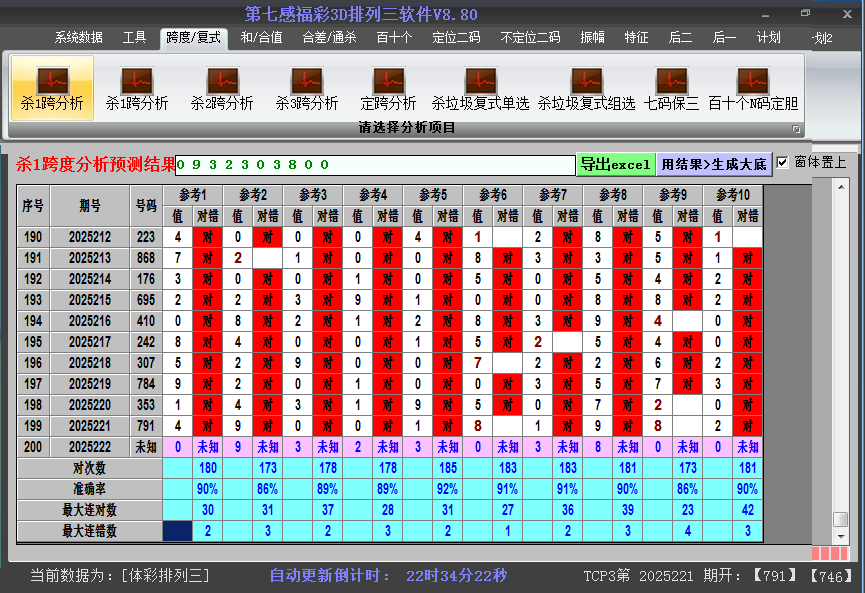Toggle the 窗体置上 checkbox
Screen dimensions: 865x593
pyautogui.click(x=783, y=162)
